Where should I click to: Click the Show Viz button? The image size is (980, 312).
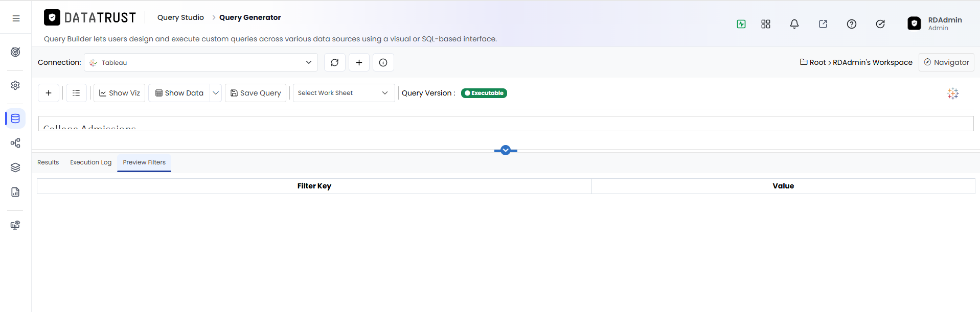pos(120,93)
